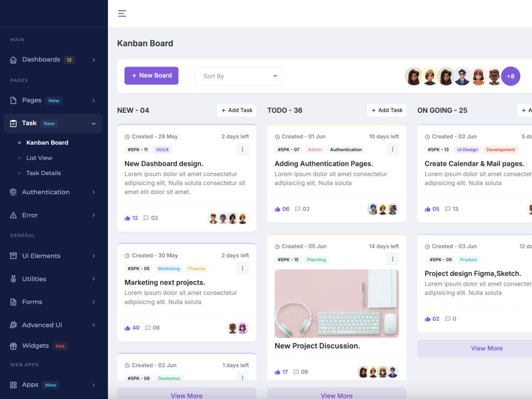Expand the Apps menu chevron
Image resolution: width=532 pixels, height=399 pixels.
(x=94, y=385)
